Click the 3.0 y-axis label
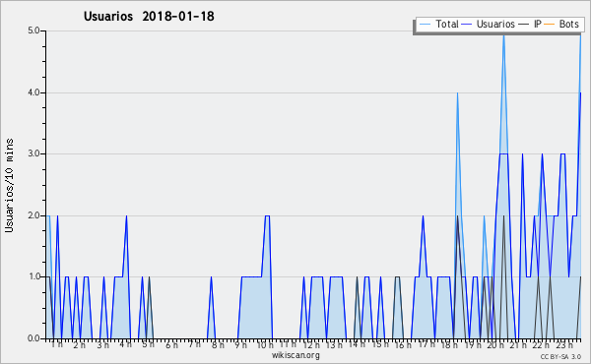 [33, 153]
